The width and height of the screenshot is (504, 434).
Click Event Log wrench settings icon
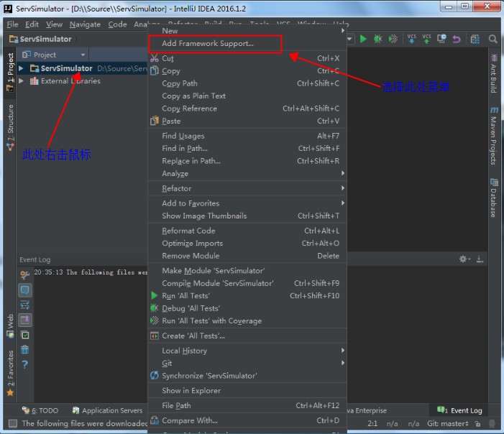(24, 274)
